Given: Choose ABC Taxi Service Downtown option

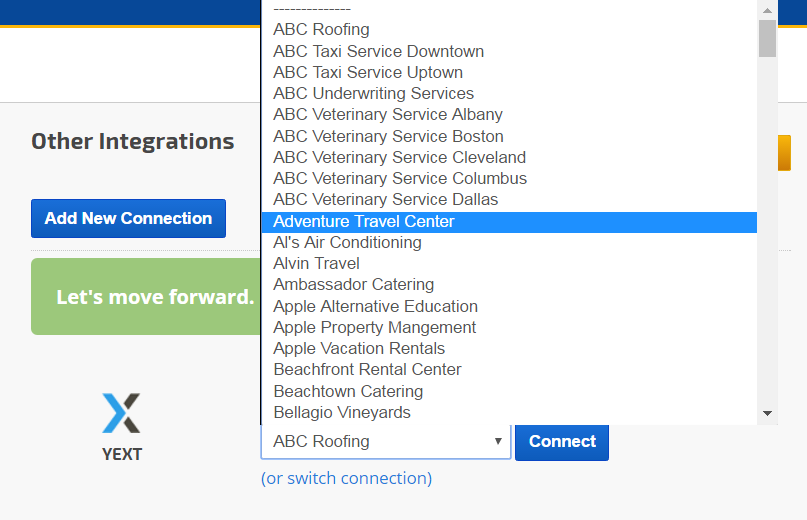Looking at the screenshot, I should point(378,51).
